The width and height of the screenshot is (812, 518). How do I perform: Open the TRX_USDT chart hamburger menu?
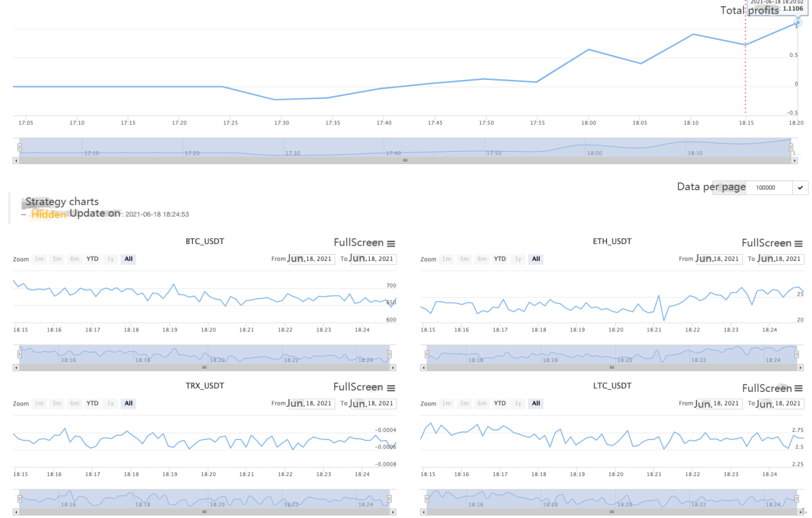point(391,388)
